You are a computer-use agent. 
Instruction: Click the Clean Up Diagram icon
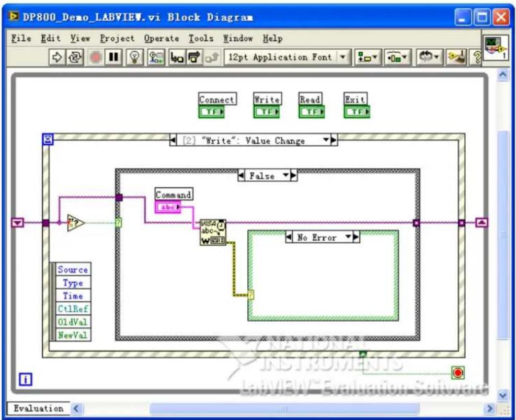pos(456,58)
